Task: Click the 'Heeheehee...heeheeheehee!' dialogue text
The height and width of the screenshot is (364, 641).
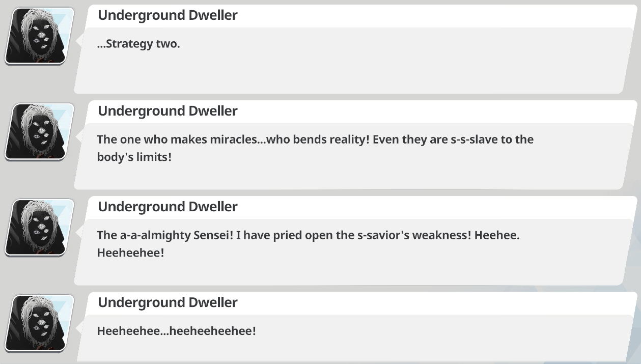Action: [x=177, y=331]
